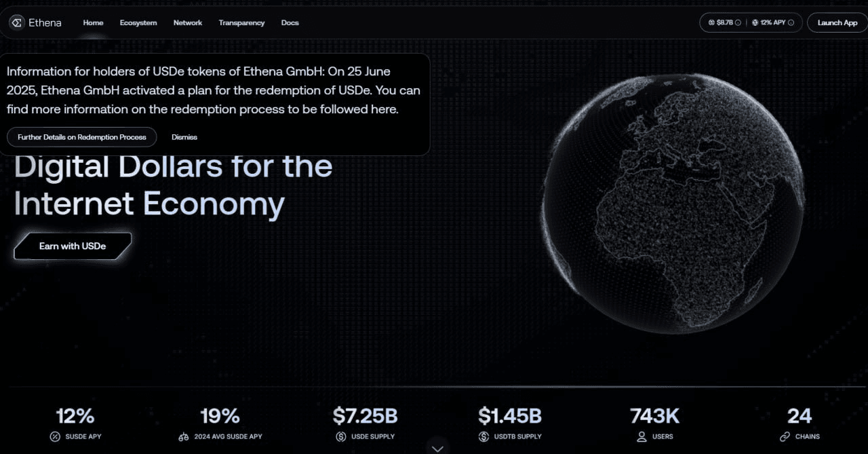The width and height of the screenshot is (868, 454).
Task: Open the Ecosystem menu
Action: click(138, 22)
